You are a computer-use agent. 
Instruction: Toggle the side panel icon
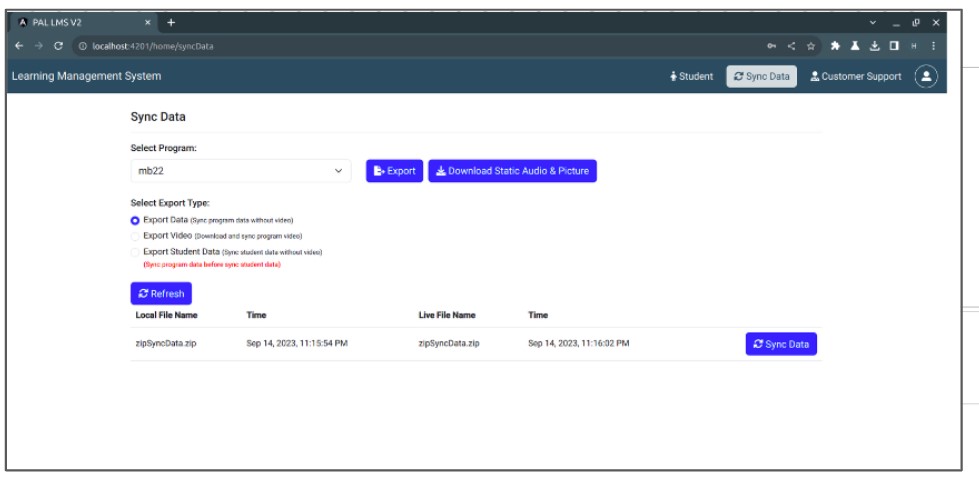pos(894,46)
